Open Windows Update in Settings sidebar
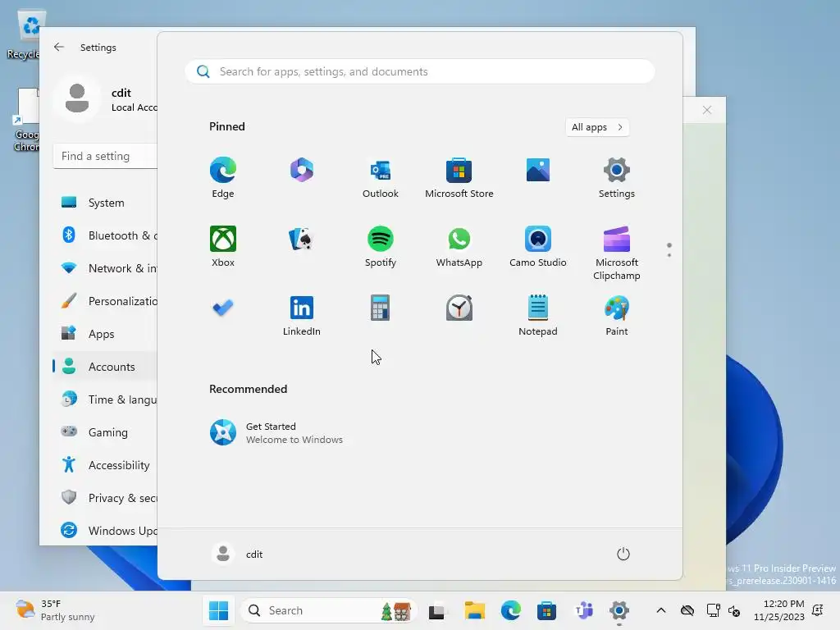The width and height of the screenshot is (840, 630). tap(105, 531)
